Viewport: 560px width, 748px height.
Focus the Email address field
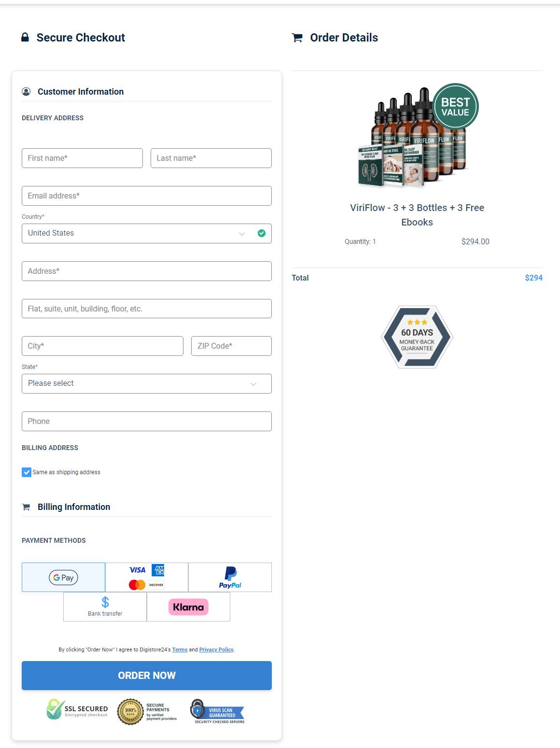tap(147, 196)
